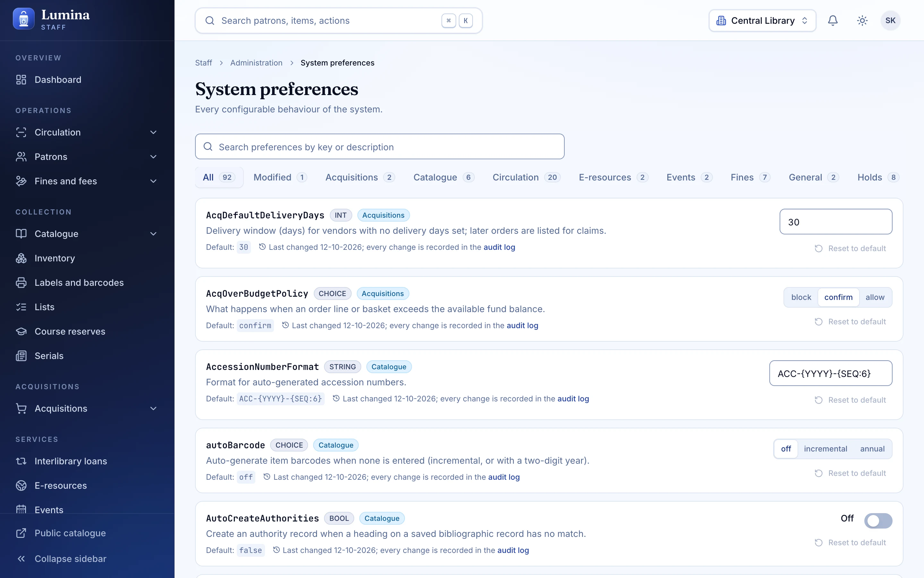Open the Public catalogue external link
Image resolution: width=924 pixels, height=578 pixels.
(87, 533)
